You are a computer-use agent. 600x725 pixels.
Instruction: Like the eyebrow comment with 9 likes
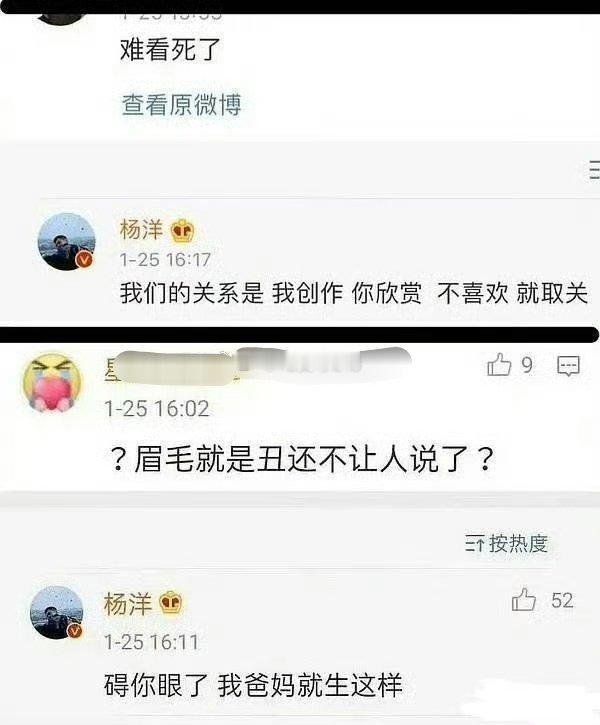pos(499,365)
